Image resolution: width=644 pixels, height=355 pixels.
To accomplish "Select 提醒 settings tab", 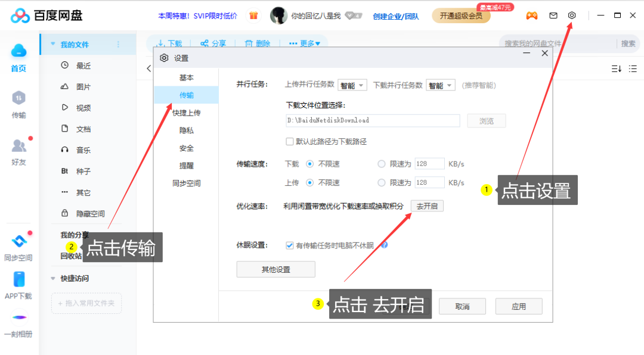I will coord(187,166).
